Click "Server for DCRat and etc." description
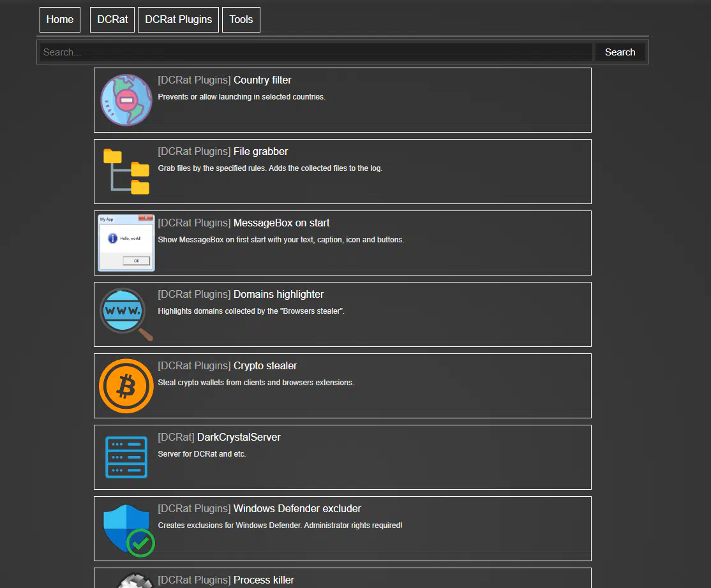Image resolution: width=711 pixels, height=588 pixels. click(x=202, y=454)
